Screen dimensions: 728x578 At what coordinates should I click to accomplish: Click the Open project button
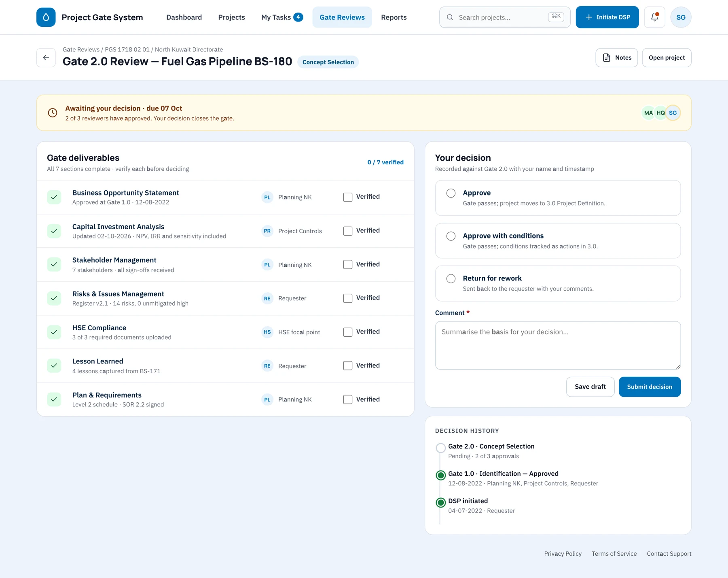[x=667, y=57]
